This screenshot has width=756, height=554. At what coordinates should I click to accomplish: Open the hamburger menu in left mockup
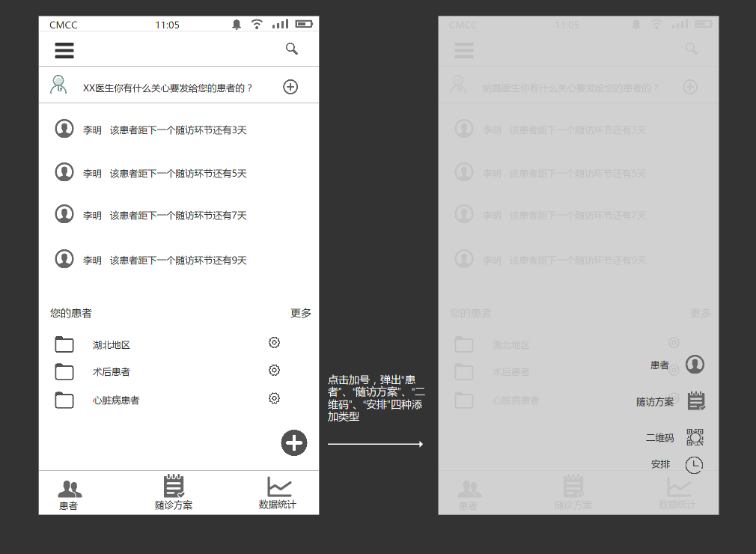tap(64, 50)
